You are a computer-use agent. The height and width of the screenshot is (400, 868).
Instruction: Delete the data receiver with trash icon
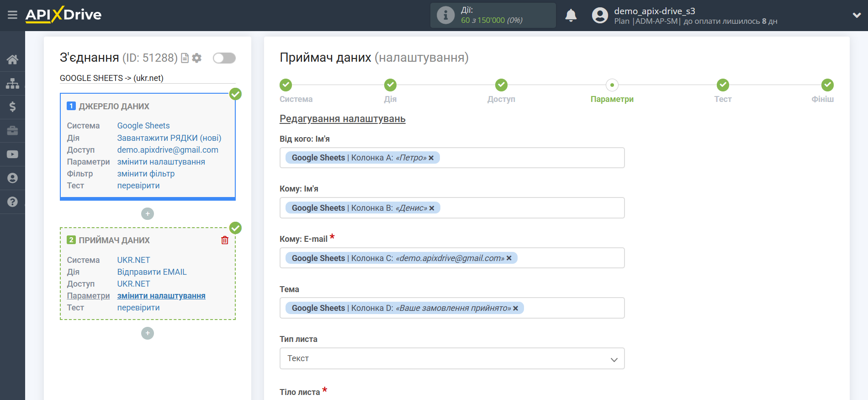tap(225, 240)
